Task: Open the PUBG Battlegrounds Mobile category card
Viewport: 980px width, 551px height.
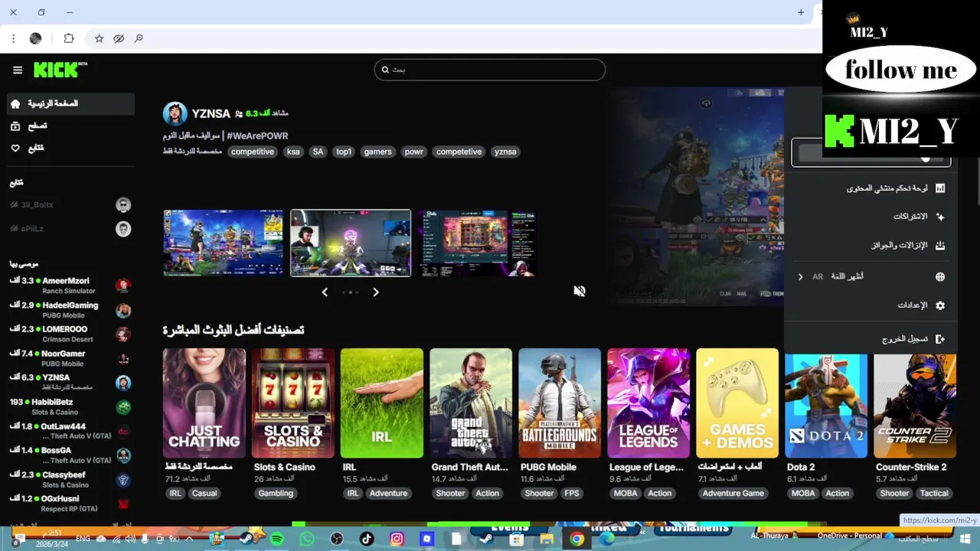Action: coord(560,403)
